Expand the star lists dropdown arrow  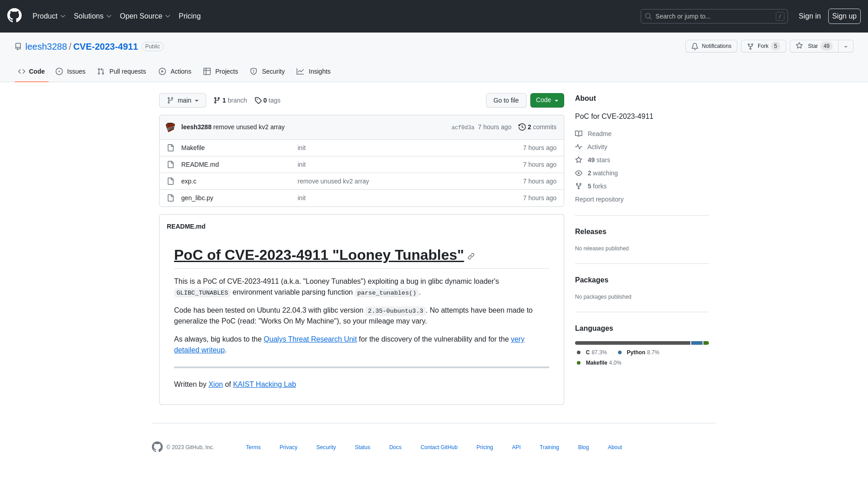pos(846,46)
